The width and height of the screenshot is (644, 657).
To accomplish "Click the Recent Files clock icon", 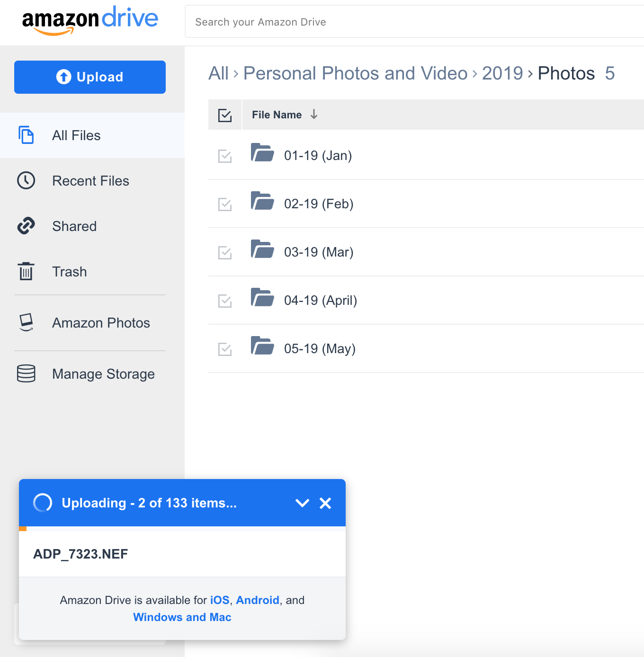I will coord(26,180).
